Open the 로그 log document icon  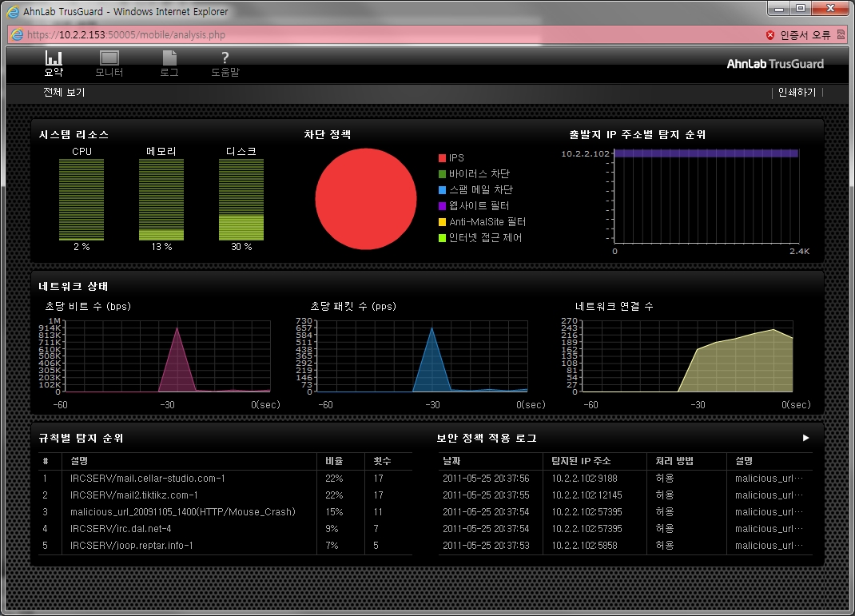point(169,58)
